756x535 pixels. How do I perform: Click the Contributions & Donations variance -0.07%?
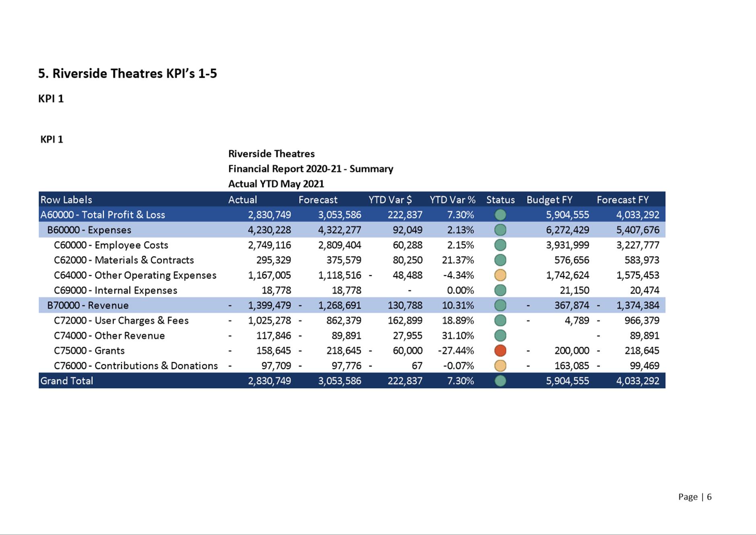point(458,366)
